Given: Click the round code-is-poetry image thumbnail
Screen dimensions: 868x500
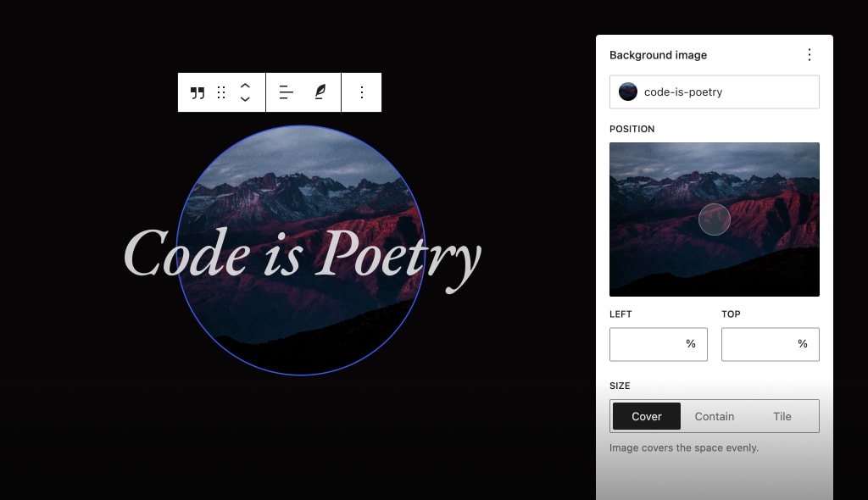Looking at the screenshot, I should click(628, 91).
